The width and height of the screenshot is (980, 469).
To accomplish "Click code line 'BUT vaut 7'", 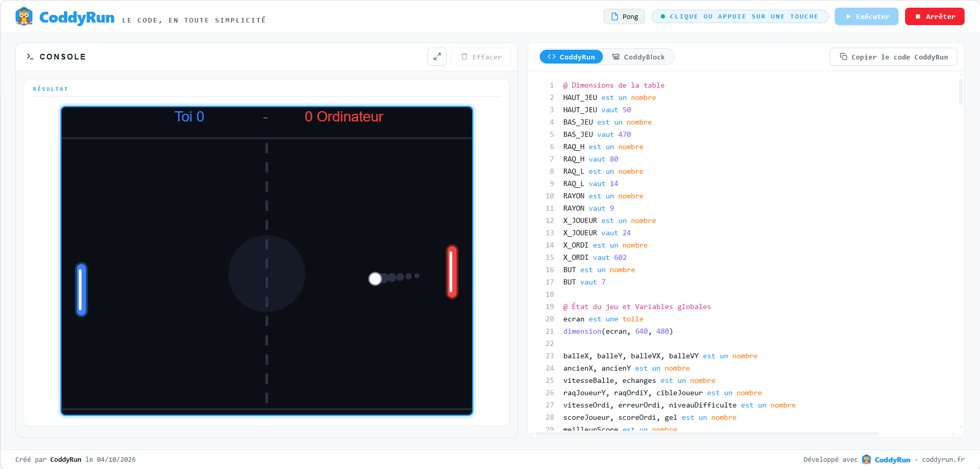I will 584,282.
